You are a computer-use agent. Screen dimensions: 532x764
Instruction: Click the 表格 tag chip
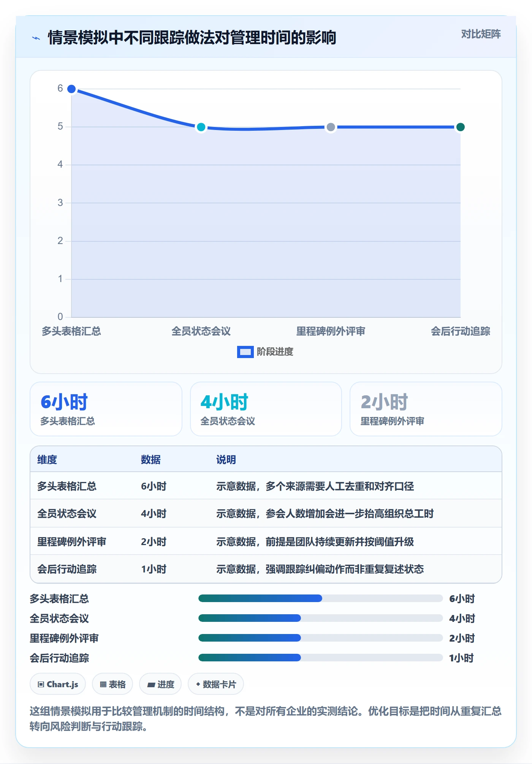(x=112, y=685)
